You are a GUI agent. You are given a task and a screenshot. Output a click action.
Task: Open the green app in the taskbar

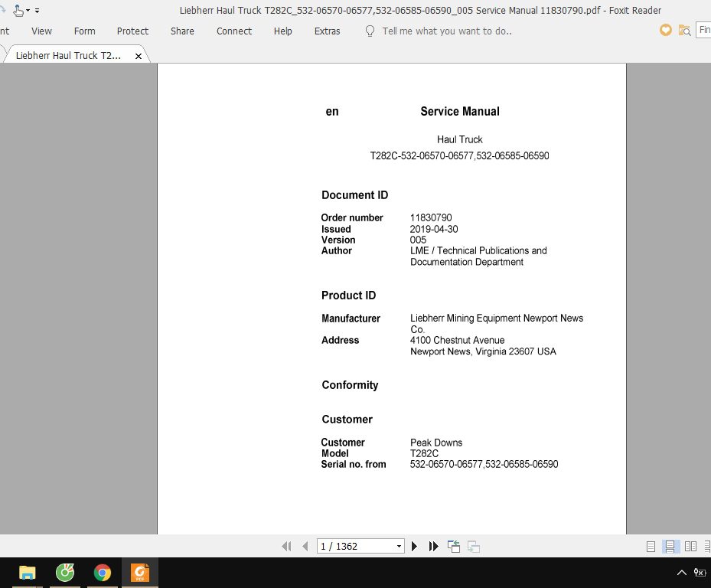click(65, 573)
